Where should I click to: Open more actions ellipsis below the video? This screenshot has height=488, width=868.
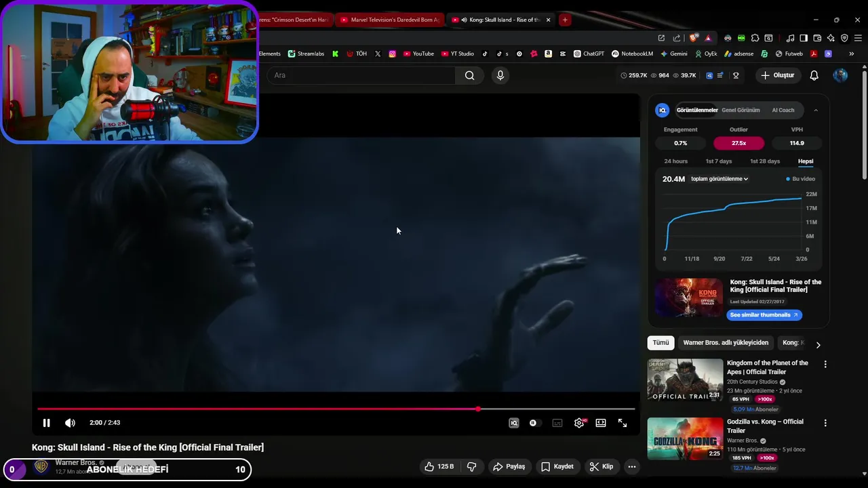coord(632,466)
